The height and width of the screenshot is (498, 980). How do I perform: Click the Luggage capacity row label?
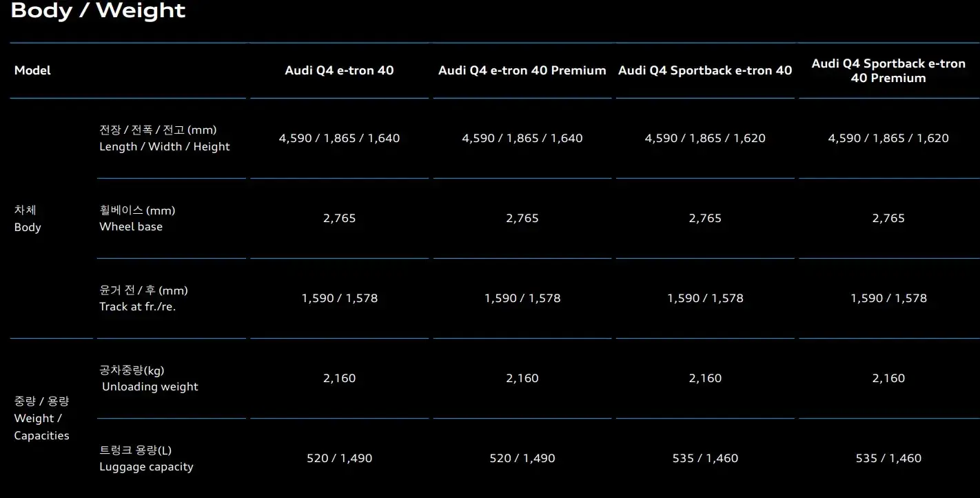pos(146,458)
